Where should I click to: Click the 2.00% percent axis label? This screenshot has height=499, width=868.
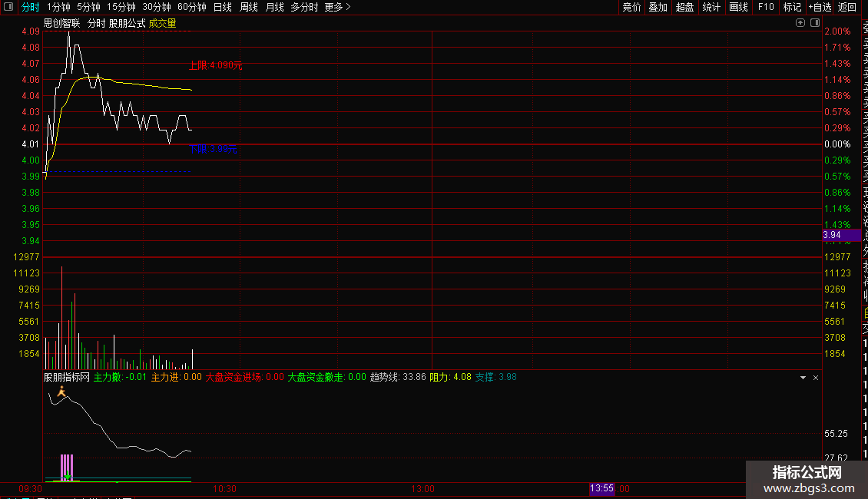[x=837, y=31]
